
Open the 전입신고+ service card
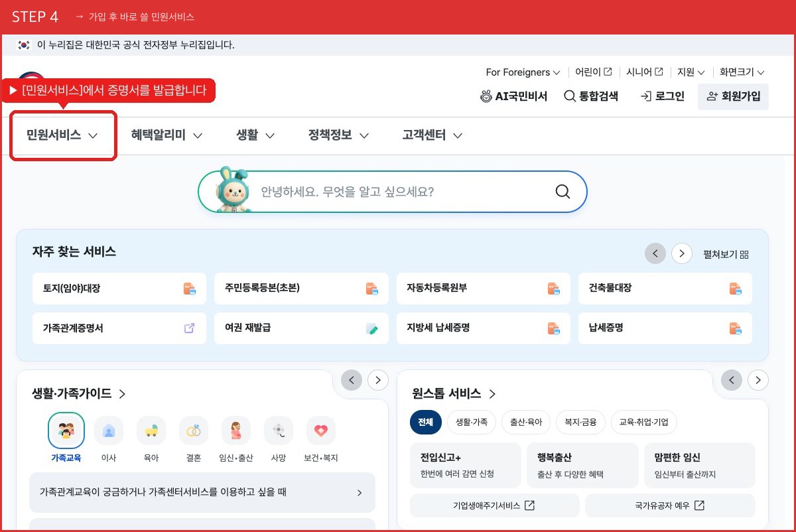[466, 465]
